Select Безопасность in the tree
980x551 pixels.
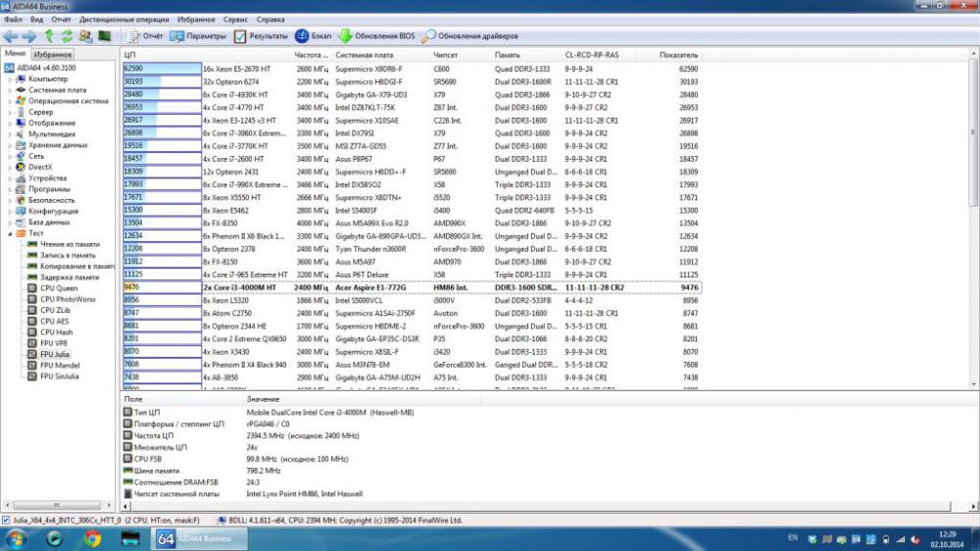click(x=45, y=200)
